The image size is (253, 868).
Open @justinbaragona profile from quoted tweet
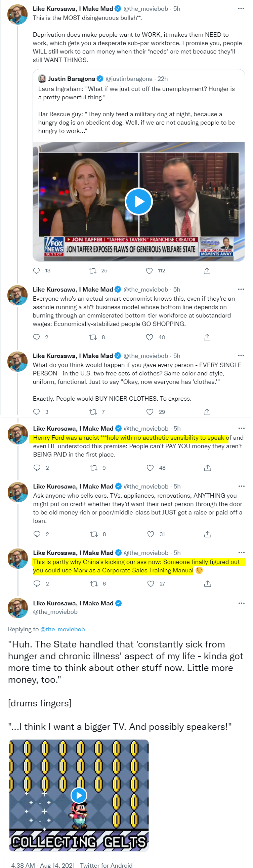click(x=129, y=78)
